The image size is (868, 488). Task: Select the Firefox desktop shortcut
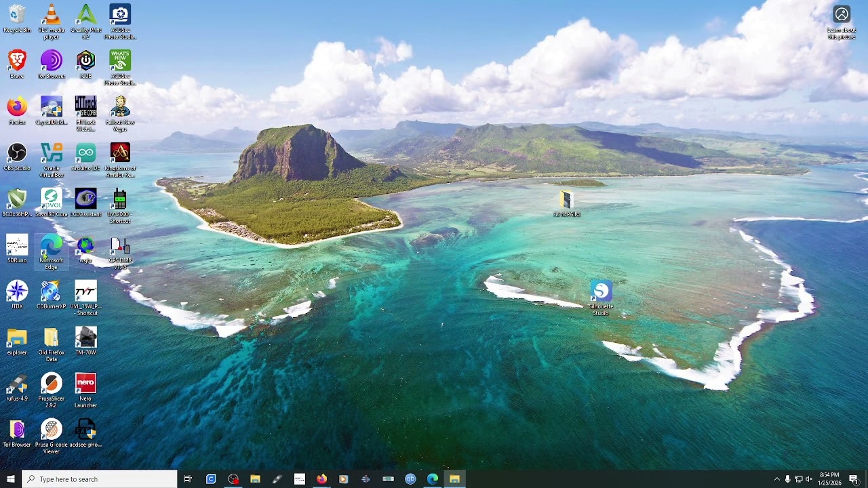point(17,110)
